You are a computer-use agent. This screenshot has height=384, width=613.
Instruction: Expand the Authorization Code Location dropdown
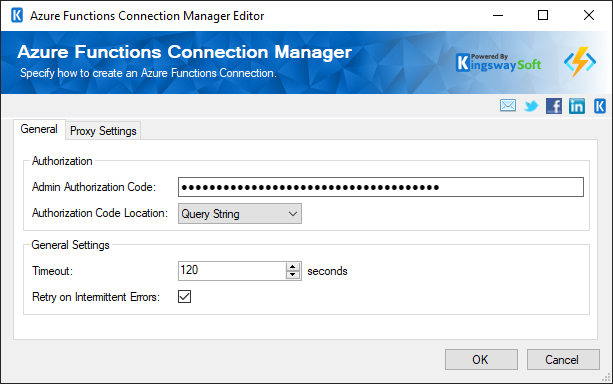click(240, 214)
